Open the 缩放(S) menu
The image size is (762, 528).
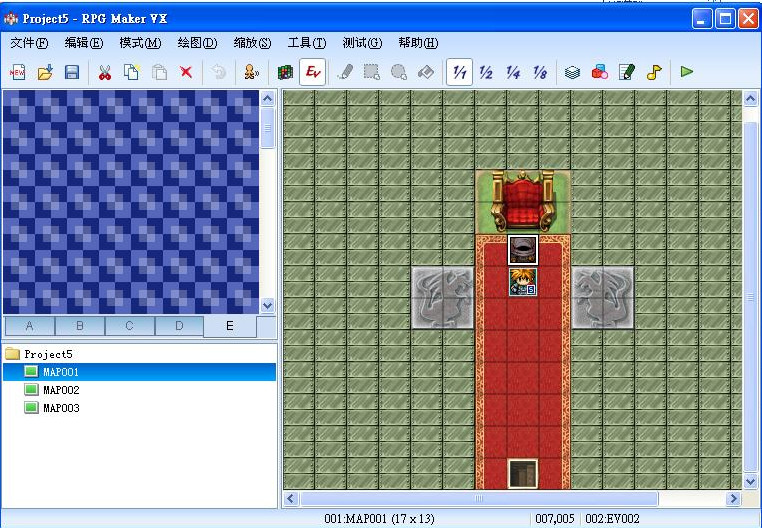tap(252, 43)
